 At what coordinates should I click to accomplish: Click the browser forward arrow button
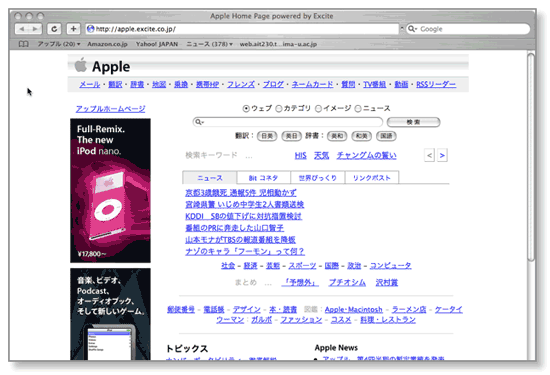pyautogui.click(x=35, y=29)
